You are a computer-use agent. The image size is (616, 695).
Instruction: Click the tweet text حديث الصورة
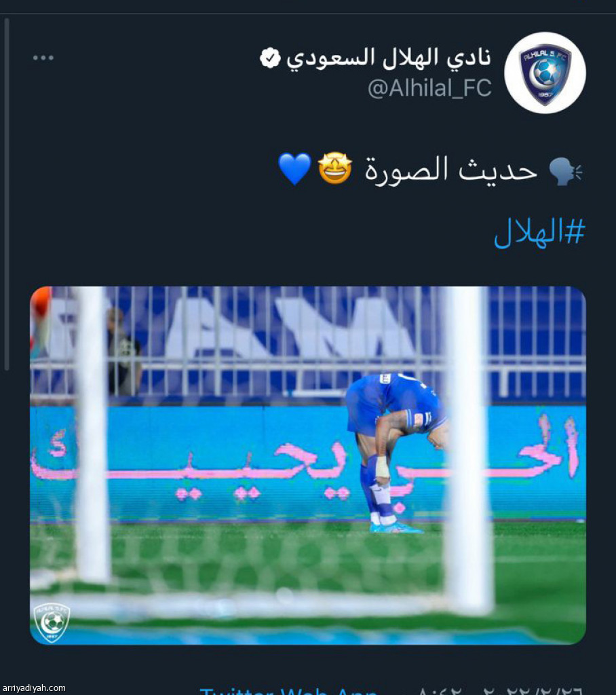pos(450,169)
